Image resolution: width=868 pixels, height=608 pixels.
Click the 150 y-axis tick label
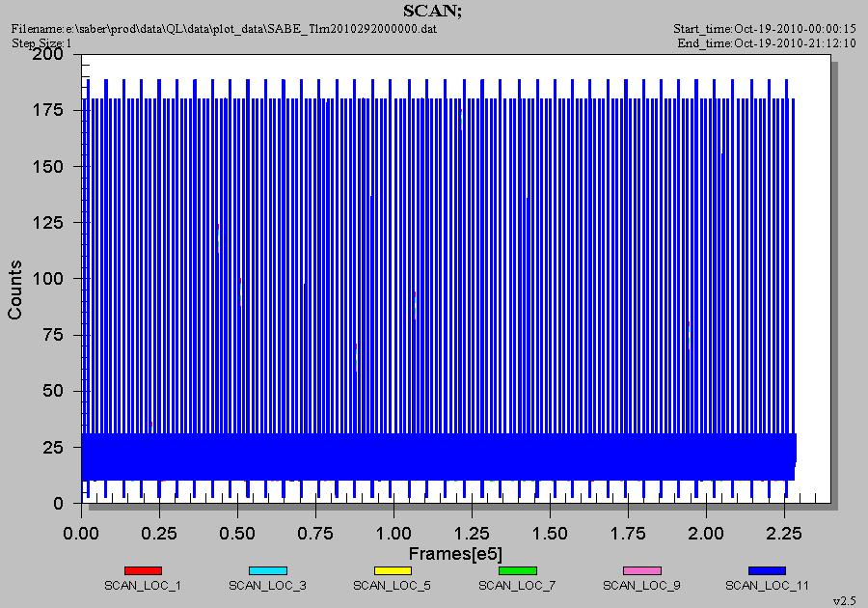pyautogui.click(x=48, y=166)
